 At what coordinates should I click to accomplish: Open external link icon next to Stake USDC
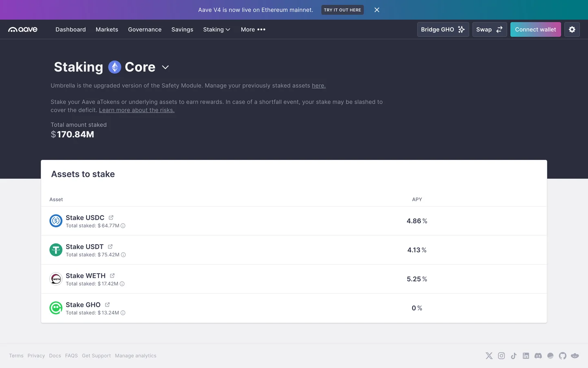pyautogui.click(x=111, y=218)
